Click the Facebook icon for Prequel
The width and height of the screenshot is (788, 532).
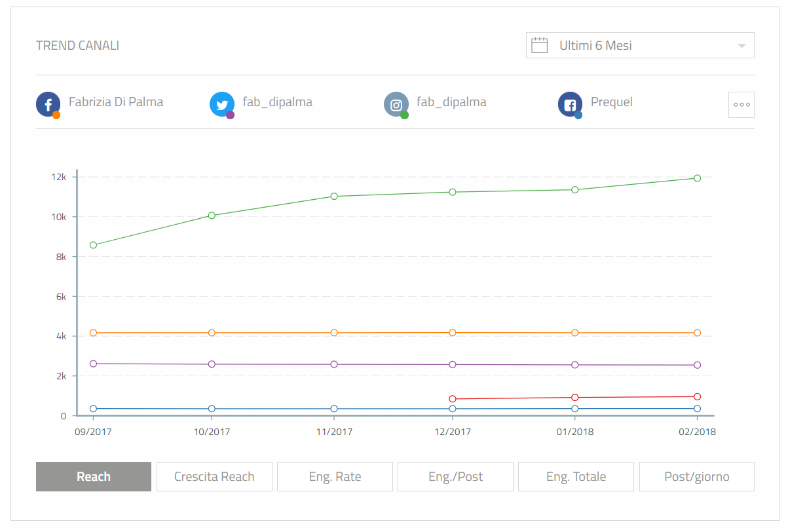point(570,104)
